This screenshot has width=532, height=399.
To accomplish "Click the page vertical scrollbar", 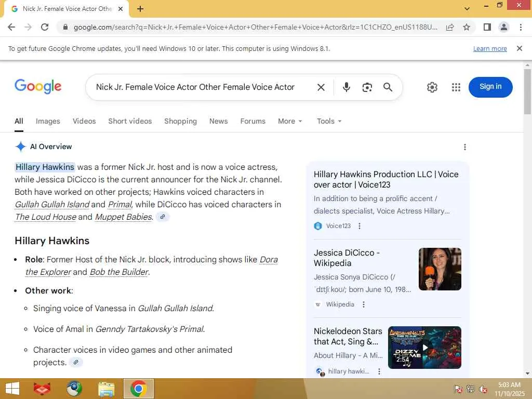I will [x=527, y=91].
